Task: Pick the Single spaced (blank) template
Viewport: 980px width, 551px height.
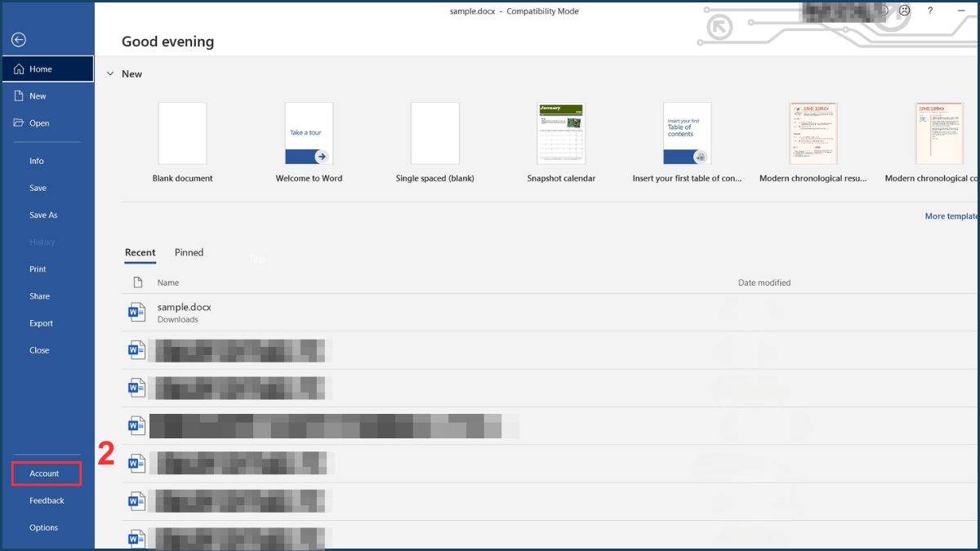Action: [434, 143]
